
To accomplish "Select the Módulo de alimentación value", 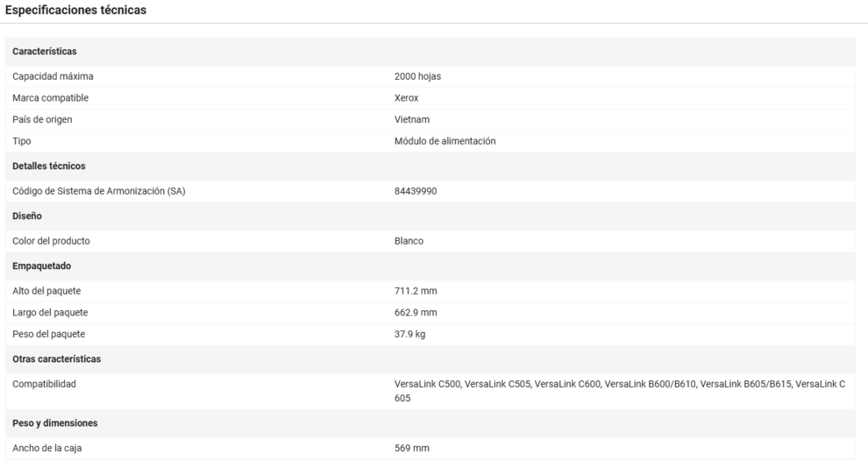I will (x=445, y=141).
